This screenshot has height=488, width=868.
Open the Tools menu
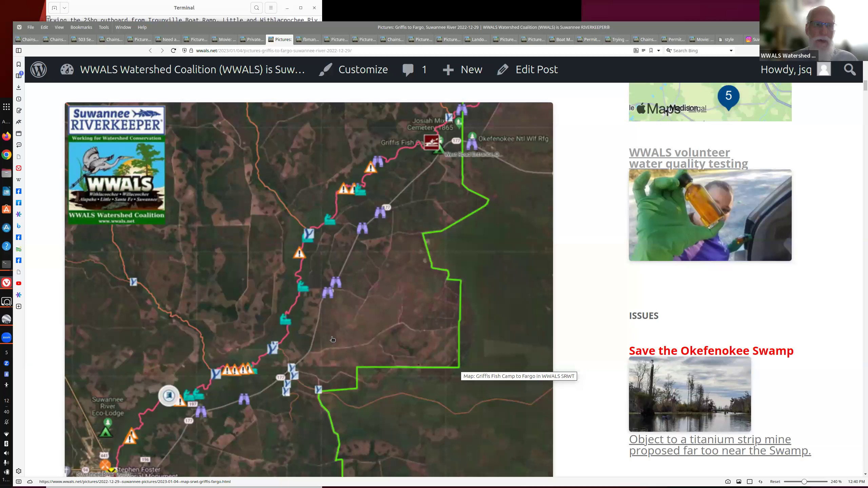coord(104,27)
